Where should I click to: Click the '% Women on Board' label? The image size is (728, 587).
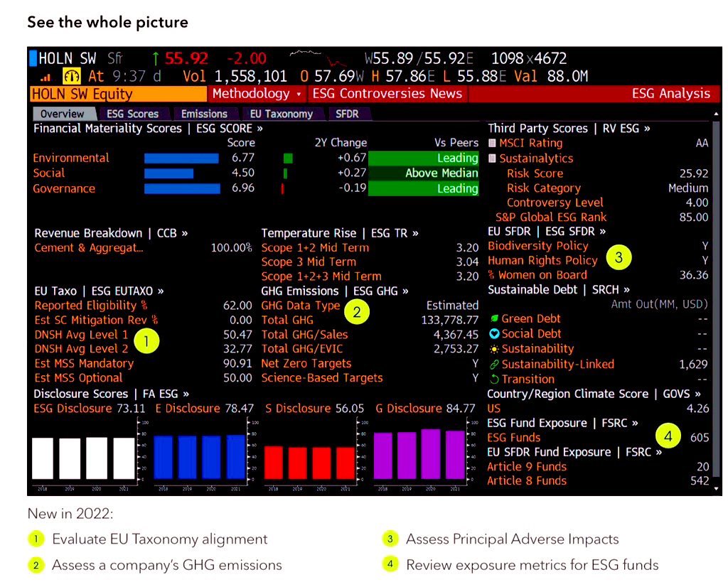pos(537,275)
